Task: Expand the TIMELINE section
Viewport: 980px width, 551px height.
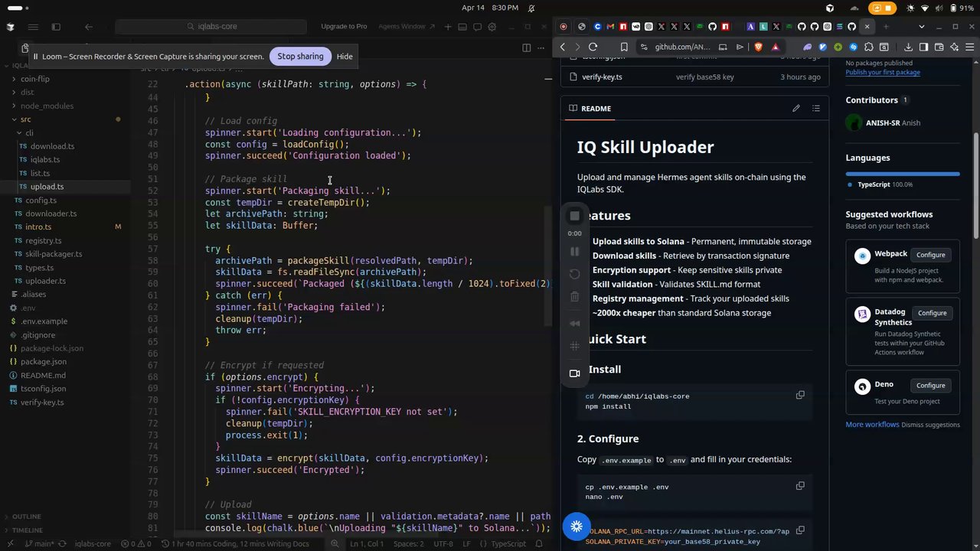Action: (x=27, y=530)
